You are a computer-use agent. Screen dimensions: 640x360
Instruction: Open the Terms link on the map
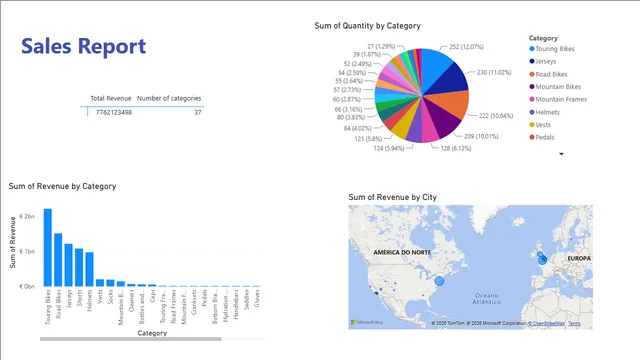[x=574, y=323]
